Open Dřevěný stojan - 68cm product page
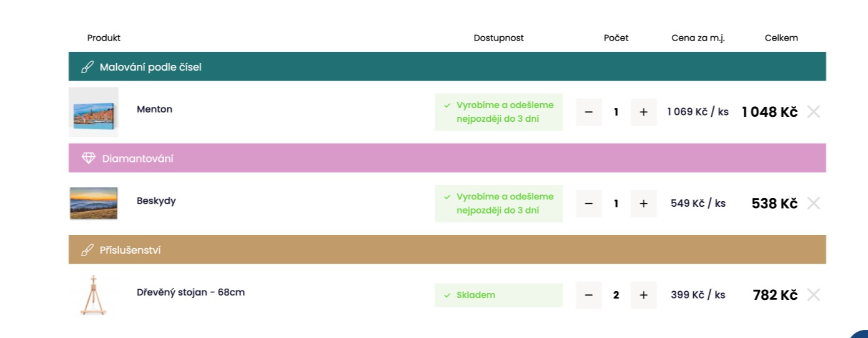 pyautogui.click(x=190, y=292)
